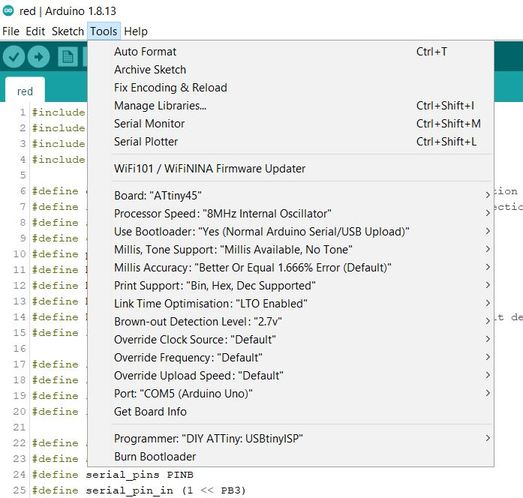Open the Edit menu
This screenshot has width=523, height=498.
click(35, 31)
